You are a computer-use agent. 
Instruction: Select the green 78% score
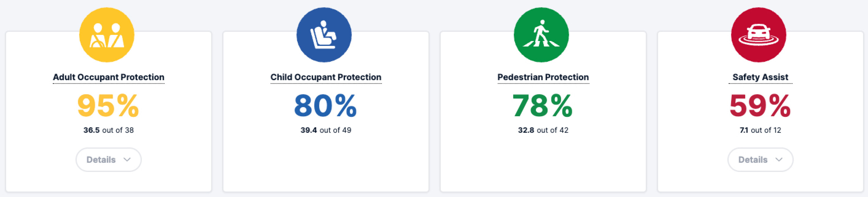(x=542, y=106)
